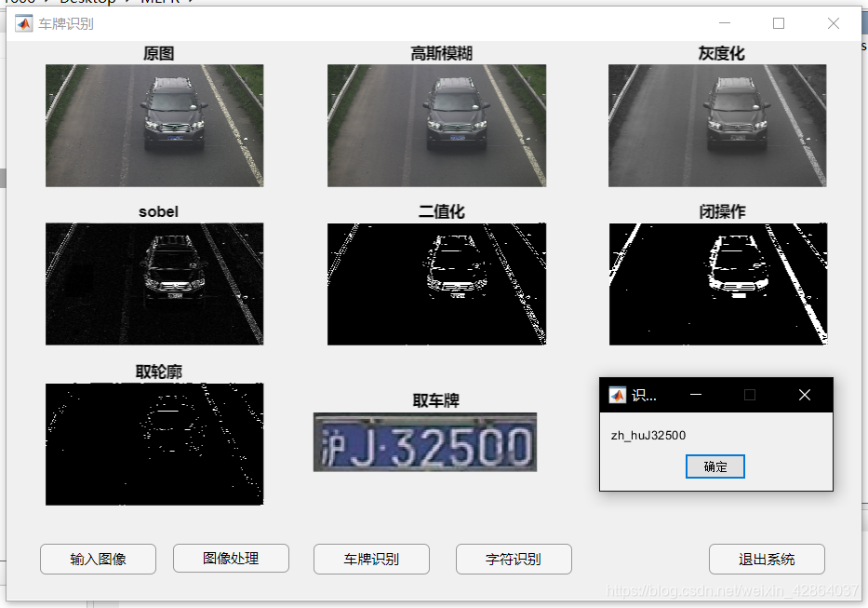The image size is (868, 608).
Task: Confirm the result dialog with 确定
Action: tap(715, 466)
